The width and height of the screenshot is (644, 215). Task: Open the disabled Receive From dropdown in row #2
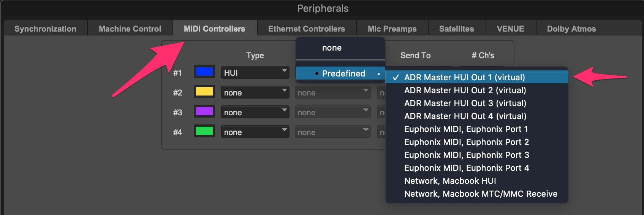tap(332, 92)
